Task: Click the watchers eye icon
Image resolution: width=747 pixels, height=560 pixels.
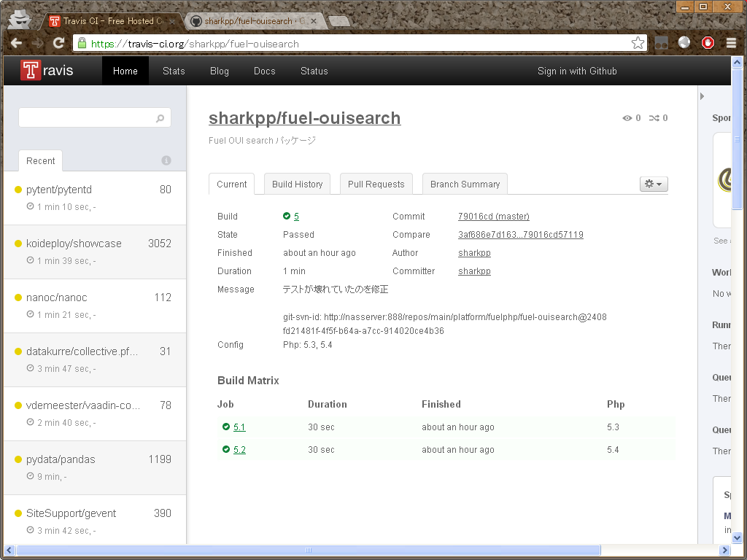Action: tap(627, 118)
